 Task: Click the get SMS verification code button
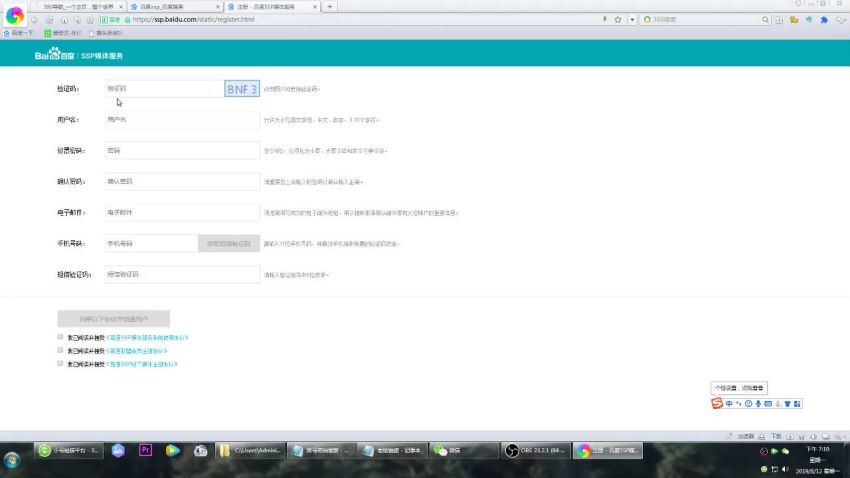click(x=229, y=243)
